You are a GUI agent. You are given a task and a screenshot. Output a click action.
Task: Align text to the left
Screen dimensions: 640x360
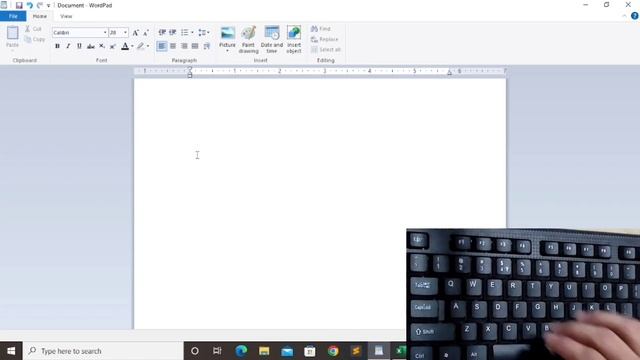point(162,46)
